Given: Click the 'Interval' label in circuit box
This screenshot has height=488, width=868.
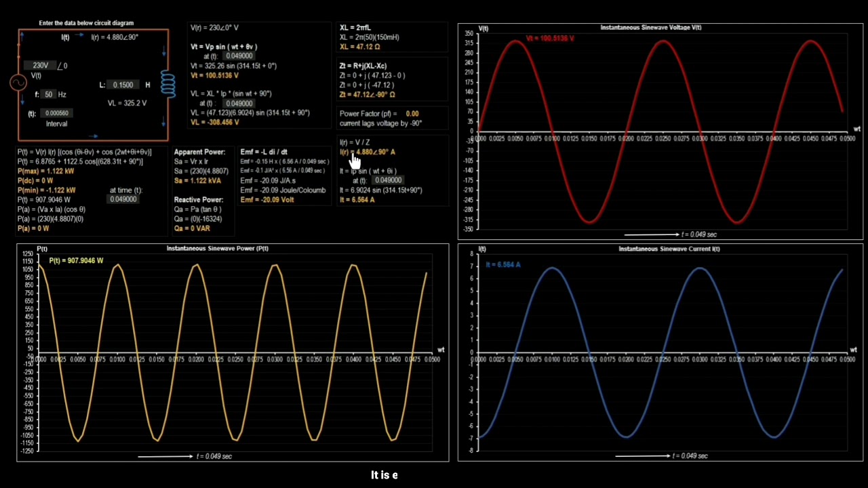Looking at the screenshot, I should [57, 124].
